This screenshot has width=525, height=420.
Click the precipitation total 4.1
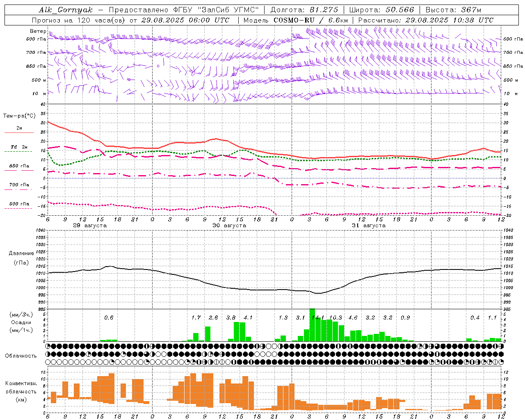coord(248,317)
